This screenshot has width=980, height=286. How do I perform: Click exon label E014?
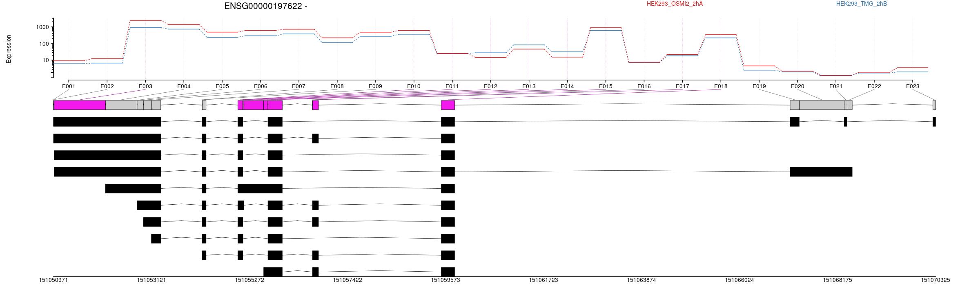(x=567, y=86)
